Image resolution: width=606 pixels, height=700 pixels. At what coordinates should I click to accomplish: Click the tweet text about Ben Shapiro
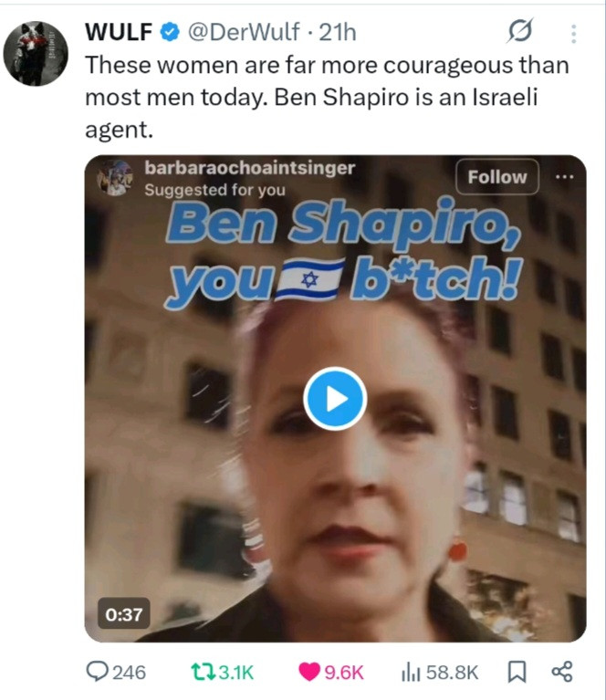point(327,98)
